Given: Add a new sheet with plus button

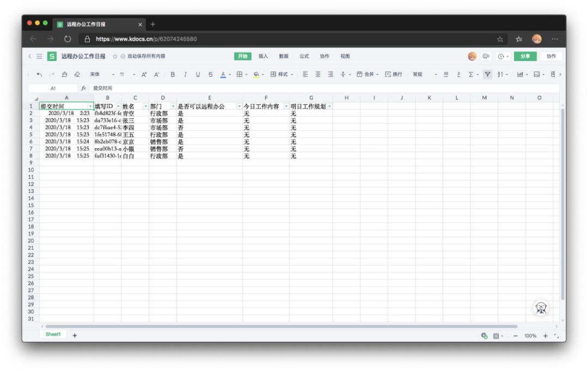Looking at the screenshot, I should coord(75,336).
